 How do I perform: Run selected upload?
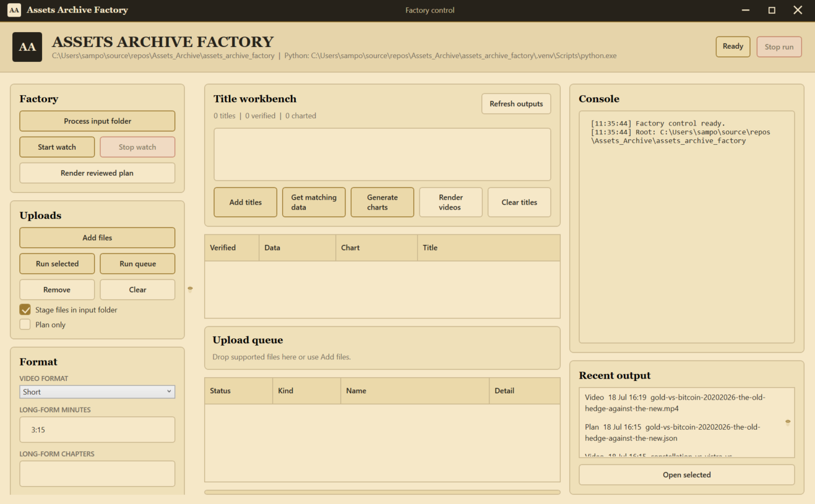[x=57, y=263]
